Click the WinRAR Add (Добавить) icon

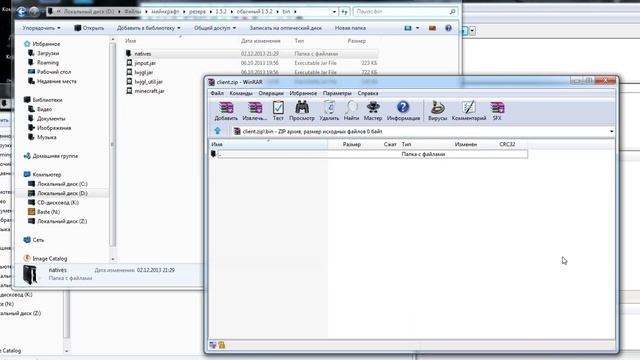click(226, 111)
